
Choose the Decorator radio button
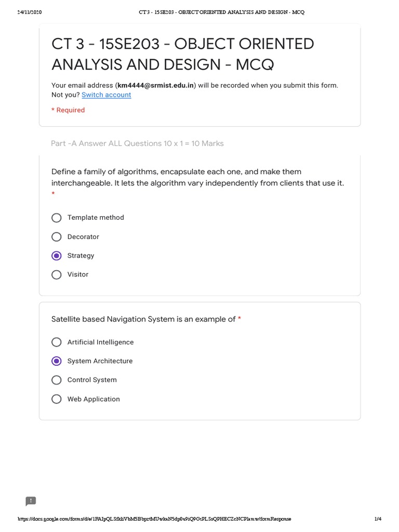click(57, 237)
